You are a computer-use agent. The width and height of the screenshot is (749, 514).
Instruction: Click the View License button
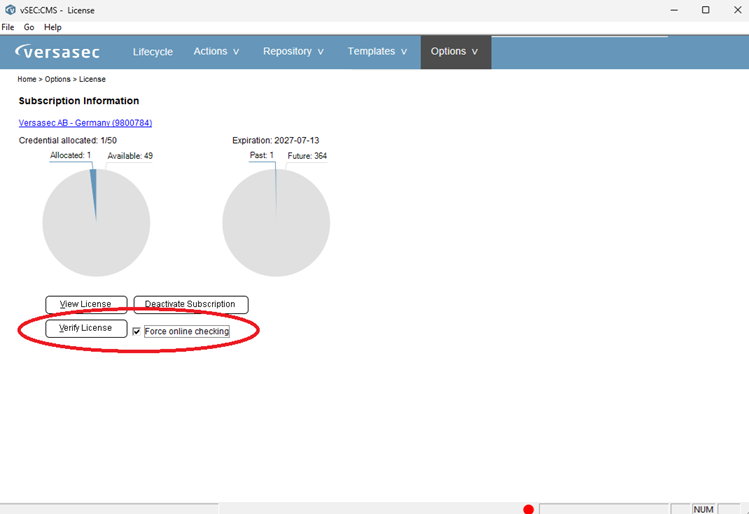pyautogui.click(x=86, y=304)
